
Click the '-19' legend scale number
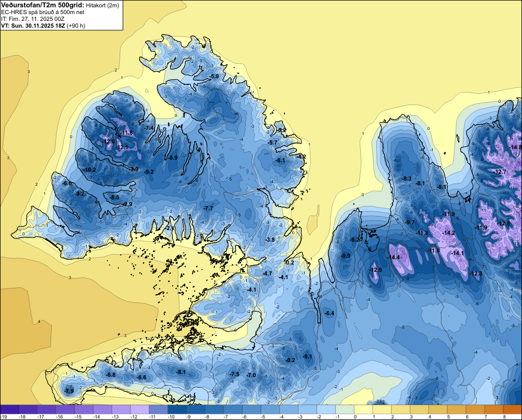click(x=4, y=417)
